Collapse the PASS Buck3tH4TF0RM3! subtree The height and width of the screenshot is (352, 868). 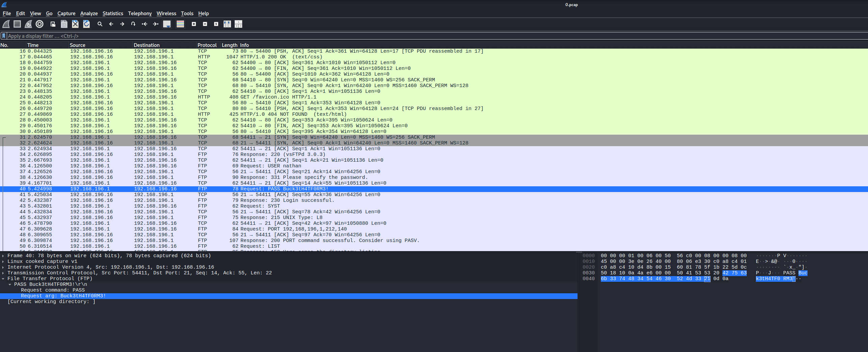tap(10, 285)
